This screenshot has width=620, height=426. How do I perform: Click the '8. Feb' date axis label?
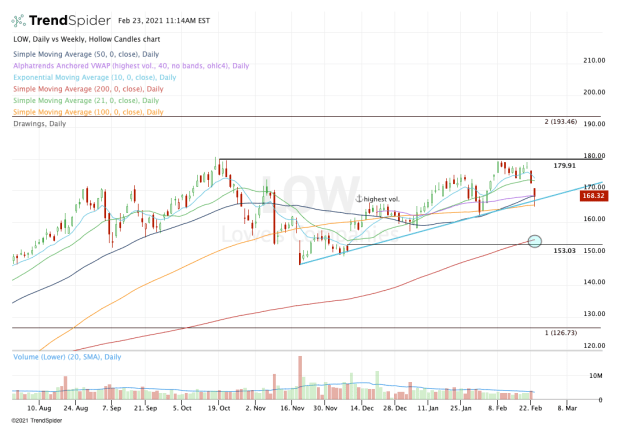click(497, 408)
